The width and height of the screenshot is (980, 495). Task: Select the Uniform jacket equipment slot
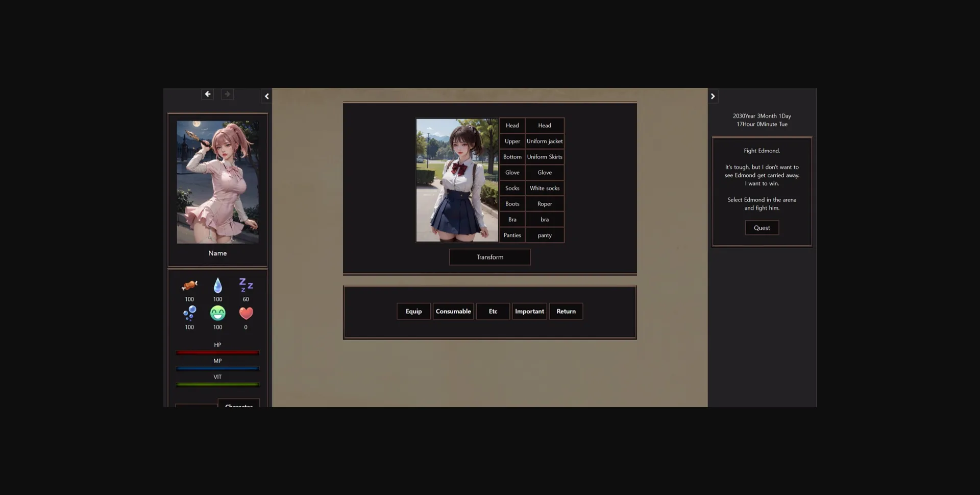(545, 142)
